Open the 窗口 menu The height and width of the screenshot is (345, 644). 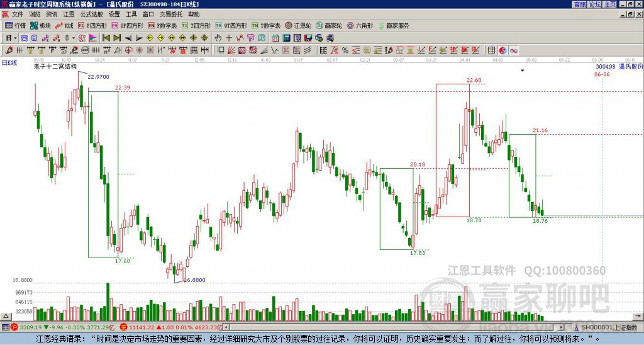[148, 14]
